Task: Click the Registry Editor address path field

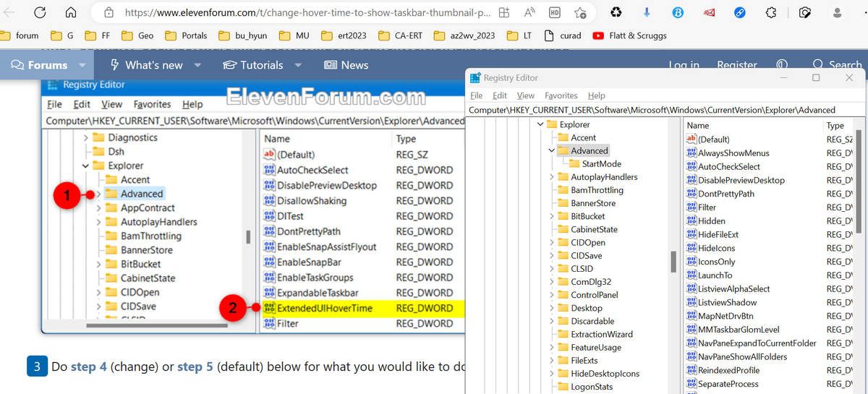Action: (665, 110)
